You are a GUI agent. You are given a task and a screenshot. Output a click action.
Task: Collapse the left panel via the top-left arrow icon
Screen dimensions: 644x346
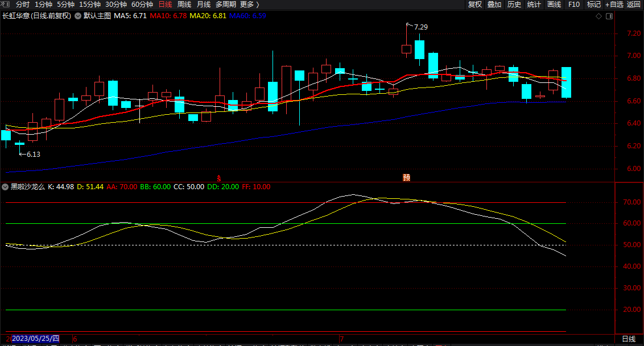[x=6, y=4]
